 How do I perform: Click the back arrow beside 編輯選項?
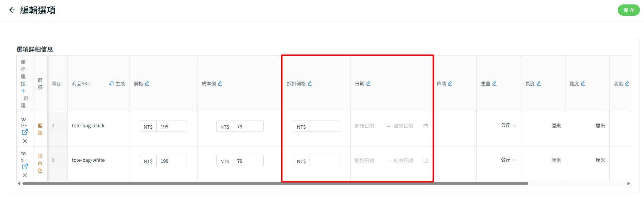point(12,10)
